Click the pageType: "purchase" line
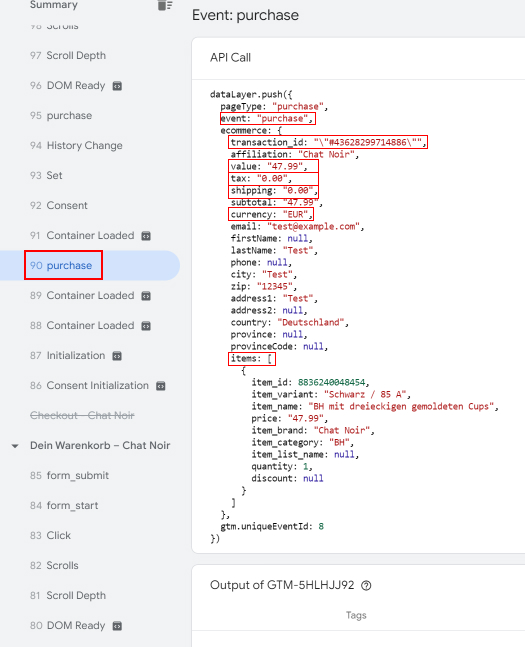The width and height of the screenshot is (525, 647). click(274, 106)
